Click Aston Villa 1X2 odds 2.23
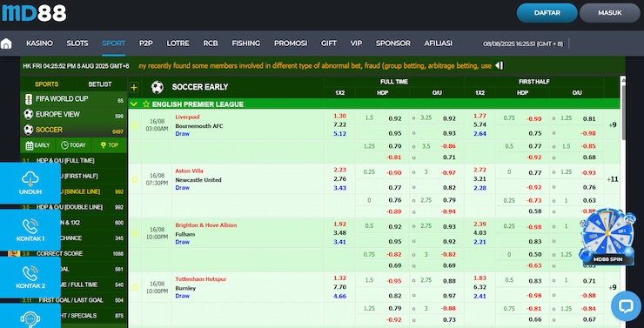This screenshot has width=644, height=328. (x=339, y=170)
